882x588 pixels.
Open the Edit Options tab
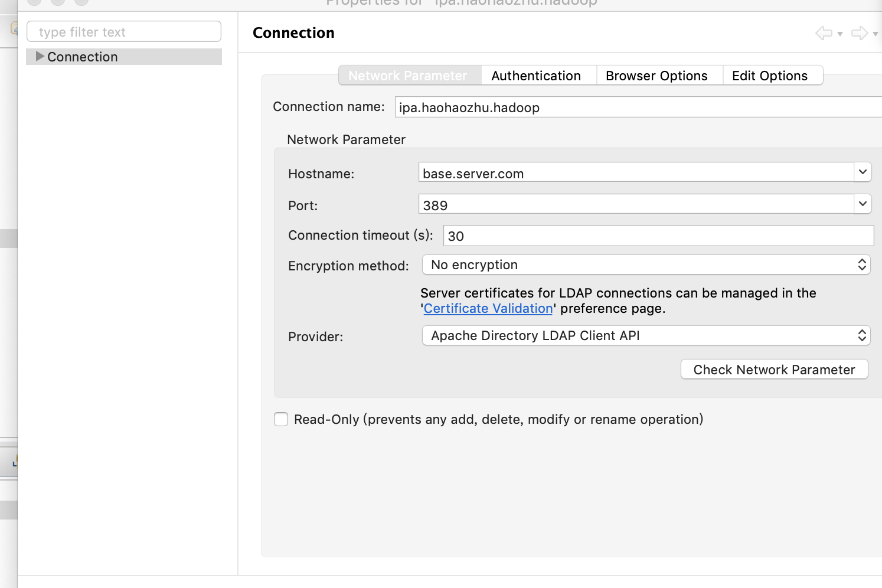click(x=770, y=75)
